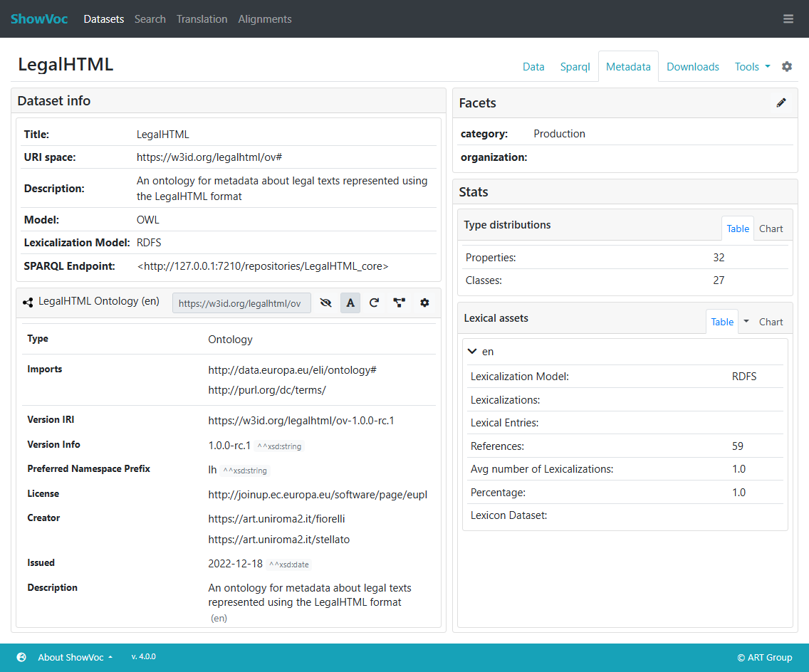
Task: Click the Avg number of Lexicalizations value
Action: point(738,469)
